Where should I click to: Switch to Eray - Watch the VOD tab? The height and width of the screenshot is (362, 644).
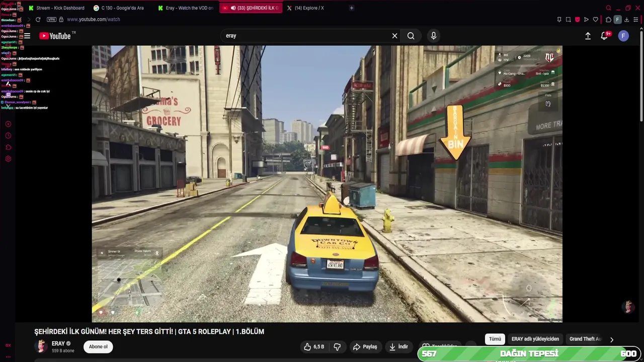tap(186, 8)
